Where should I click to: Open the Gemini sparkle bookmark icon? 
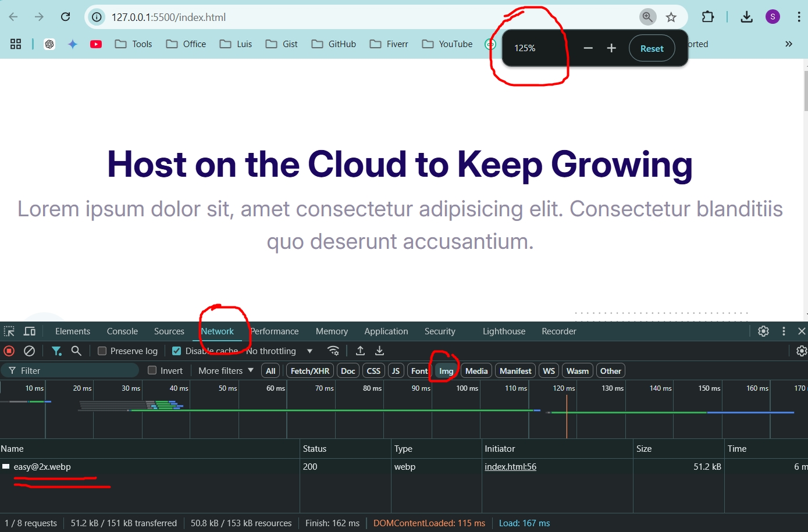73,44
